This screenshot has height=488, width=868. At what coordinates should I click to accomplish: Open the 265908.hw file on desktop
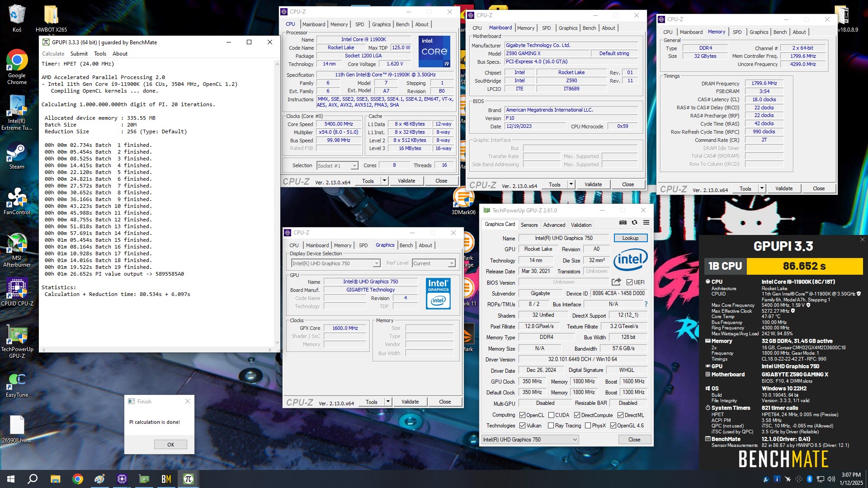click(17, 429)
